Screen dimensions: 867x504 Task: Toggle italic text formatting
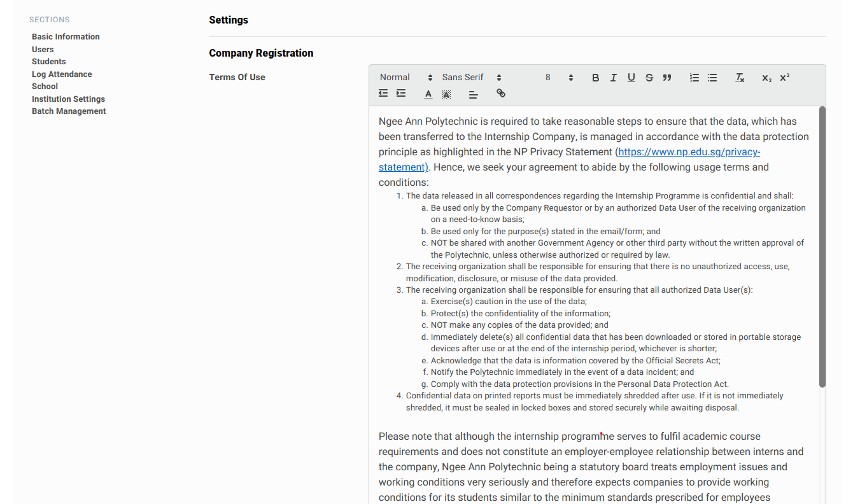coord(613,78)
